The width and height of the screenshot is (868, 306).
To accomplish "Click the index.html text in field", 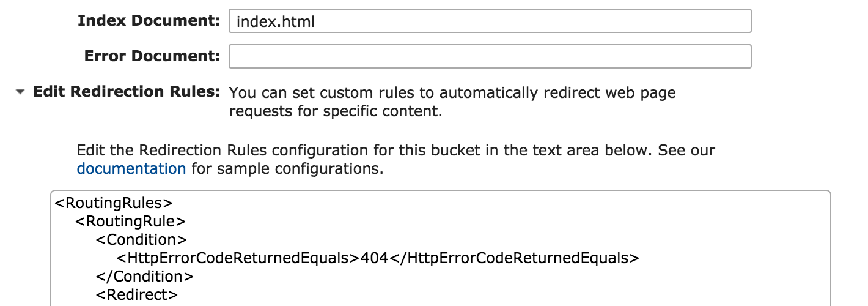I will [x=275, y=21].
